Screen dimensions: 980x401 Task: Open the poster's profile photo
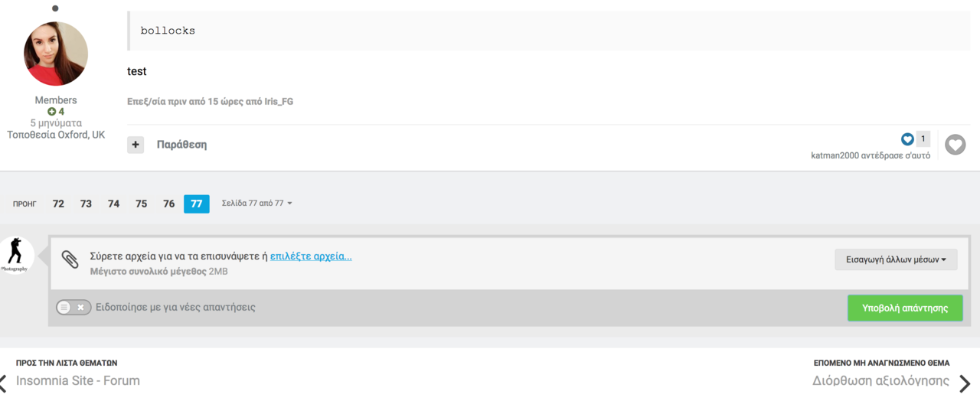coord(56,54)
